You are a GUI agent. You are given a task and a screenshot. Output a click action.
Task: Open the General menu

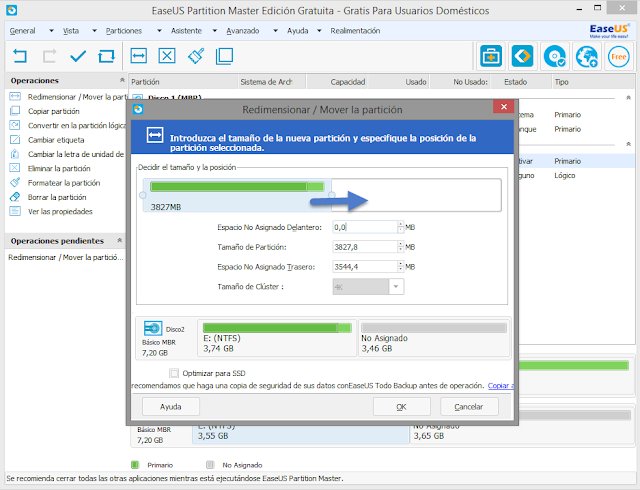22,31
